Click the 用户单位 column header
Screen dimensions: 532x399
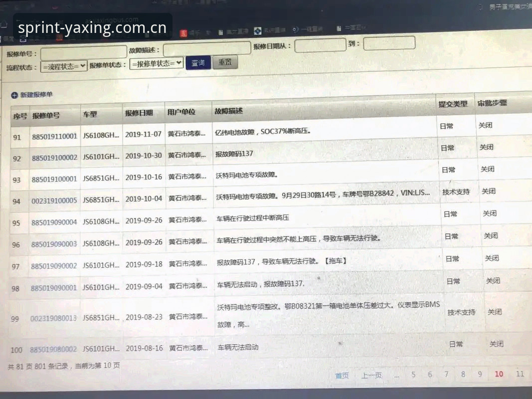coord(181,112)
